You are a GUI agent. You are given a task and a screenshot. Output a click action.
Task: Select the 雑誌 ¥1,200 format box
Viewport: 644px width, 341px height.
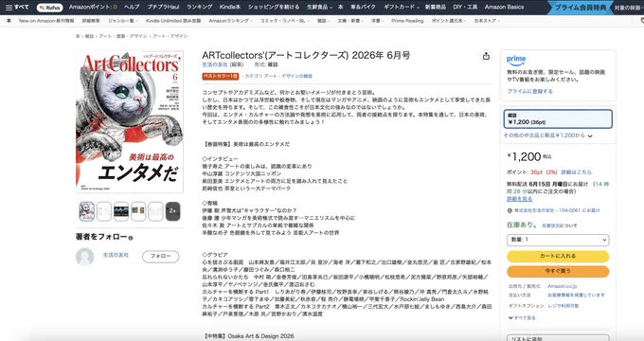click(x=558, y=118)
